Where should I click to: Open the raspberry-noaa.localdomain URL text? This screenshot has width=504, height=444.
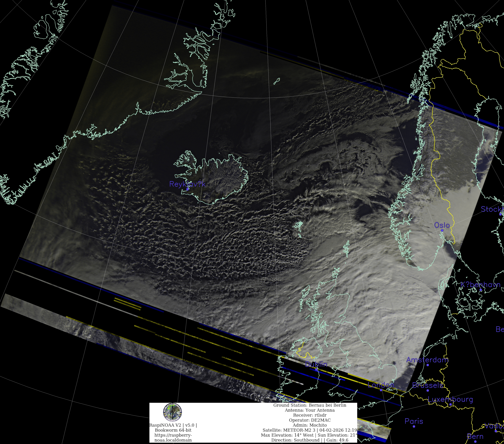pyautogui.click(x=173, y=438)
